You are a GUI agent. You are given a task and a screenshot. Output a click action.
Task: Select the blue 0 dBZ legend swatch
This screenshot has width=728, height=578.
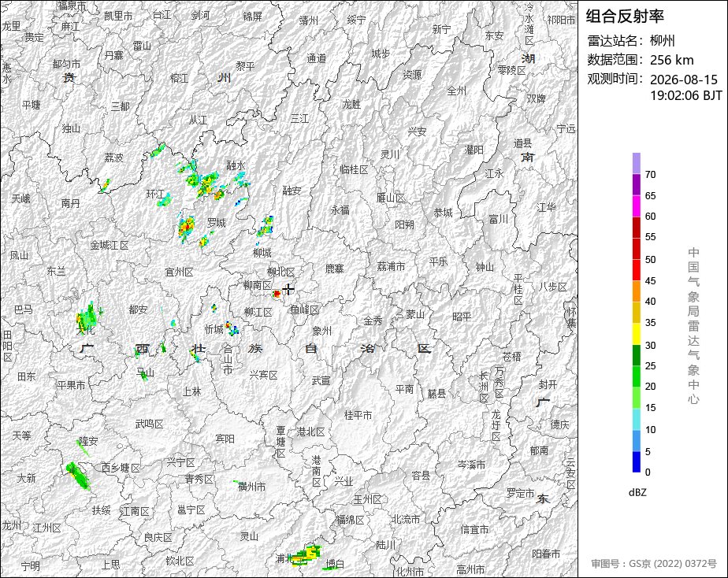636,462
